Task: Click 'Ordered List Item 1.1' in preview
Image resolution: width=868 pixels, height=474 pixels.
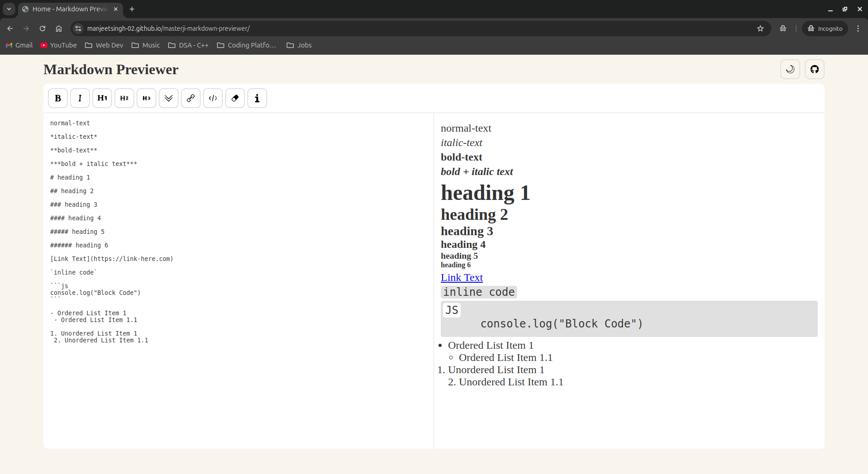Action: (x=505, y=358)
